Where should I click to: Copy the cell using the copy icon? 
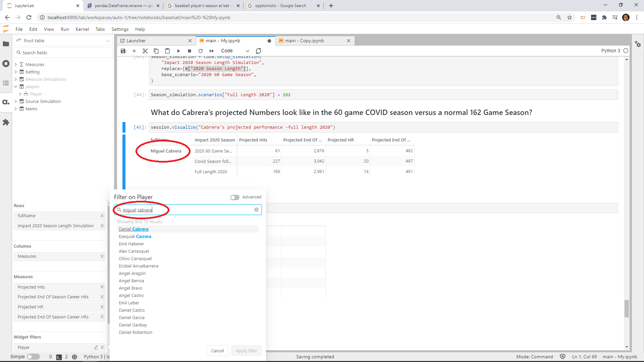click(x=156, y=51)
